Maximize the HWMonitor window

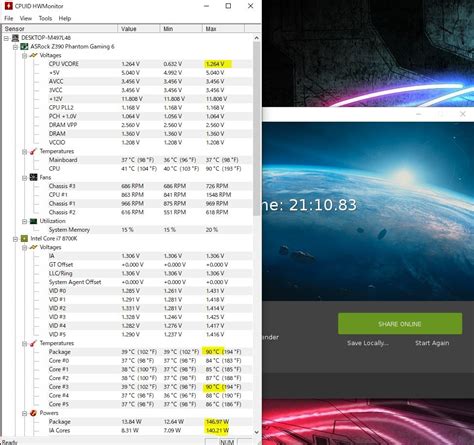[x=228, y=6]
